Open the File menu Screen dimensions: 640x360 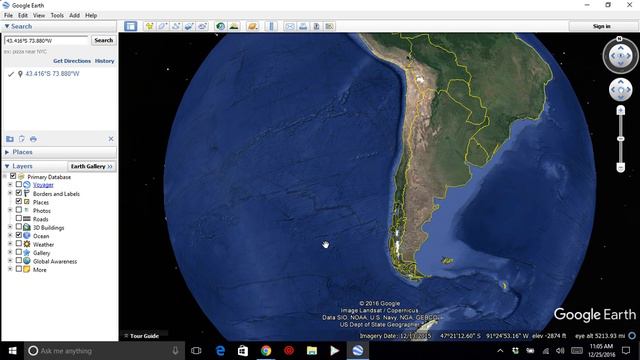[x=8, y=15]
